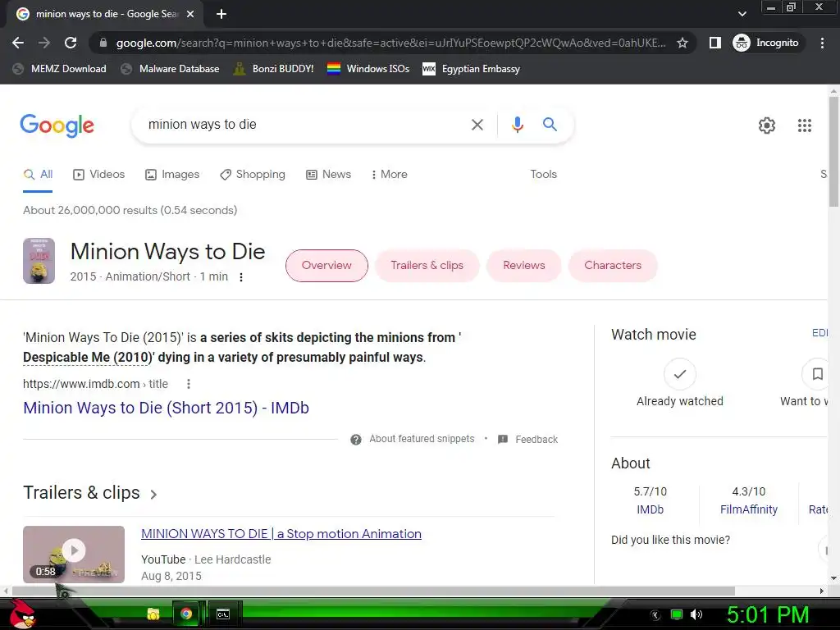Click the green monitor tray icon
Screen dimensions: 840x630
[677, 615]
